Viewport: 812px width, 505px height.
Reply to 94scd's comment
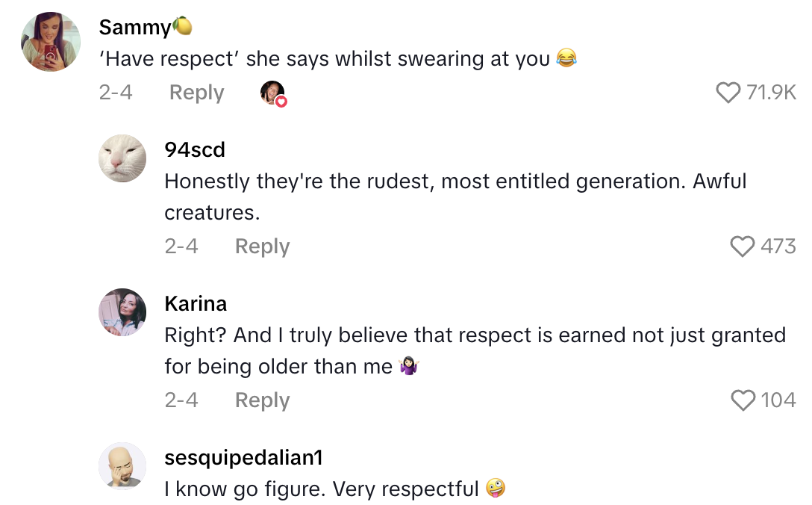262,247
